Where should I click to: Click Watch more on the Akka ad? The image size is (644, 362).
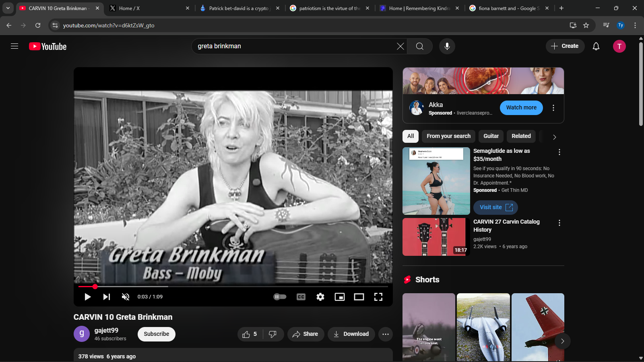[x=521, y=108]
